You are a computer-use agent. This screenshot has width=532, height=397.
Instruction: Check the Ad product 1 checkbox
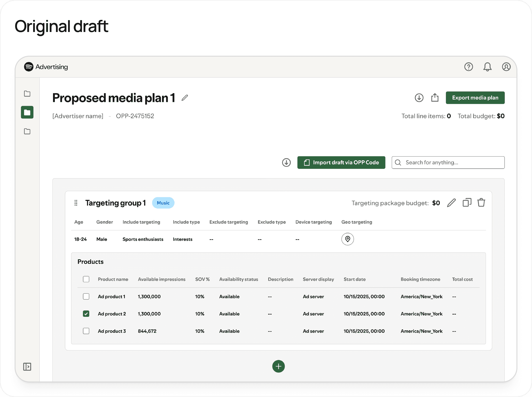coord(86,296)
